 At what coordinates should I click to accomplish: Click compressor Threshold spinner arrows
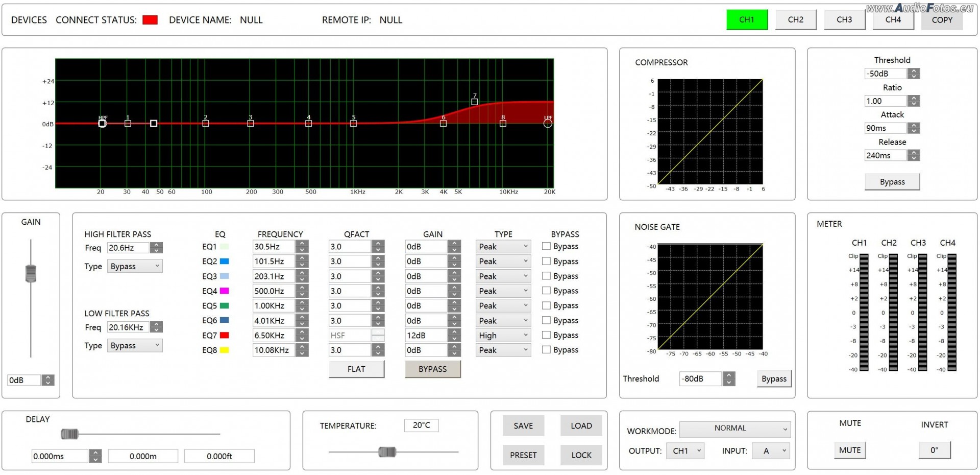914,74
